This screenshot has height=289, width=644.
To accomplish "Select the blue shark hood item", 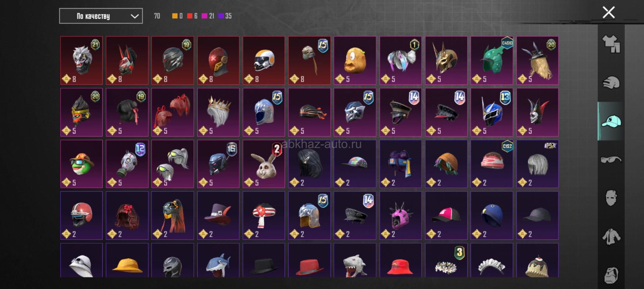I will (x=218, y=260).
